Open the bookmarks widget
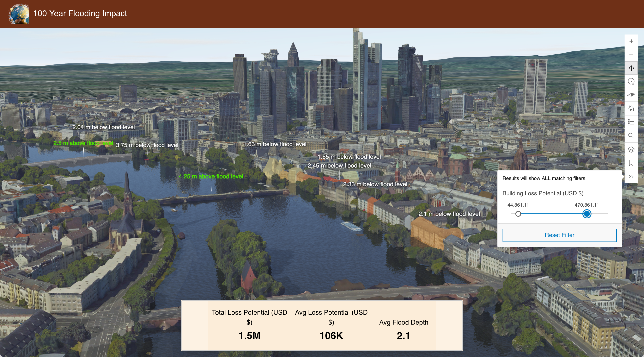This screenshot has height=357, width=644. [x=631, y=163]
